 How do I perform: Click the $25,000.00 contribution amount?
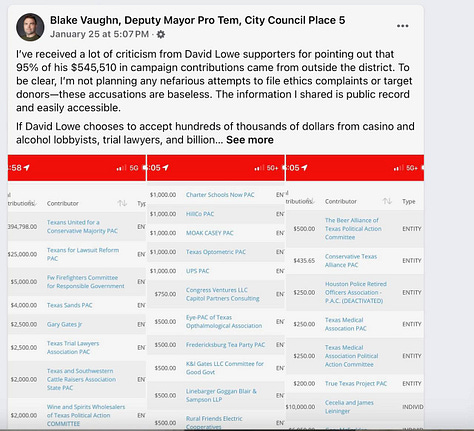click(x=22, y=254)
